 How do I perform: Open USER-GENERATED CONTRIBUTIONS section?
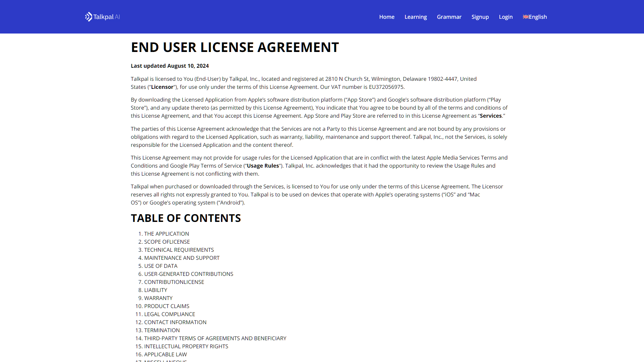coord(189,274)
